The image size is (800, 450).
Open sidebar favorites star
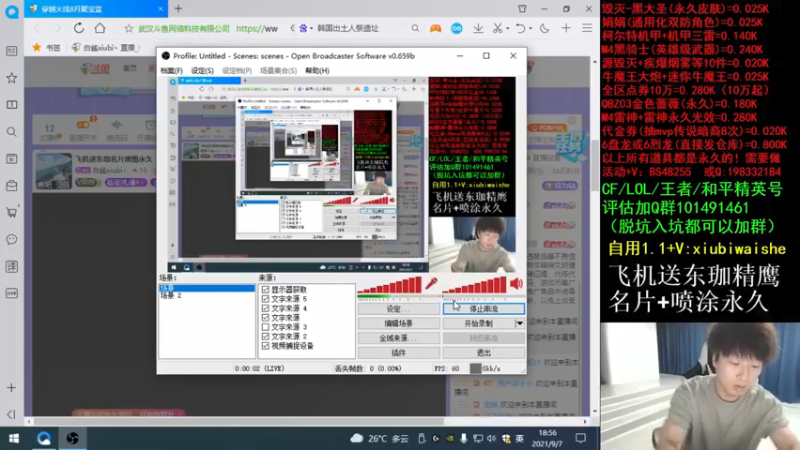click(11, 78)
